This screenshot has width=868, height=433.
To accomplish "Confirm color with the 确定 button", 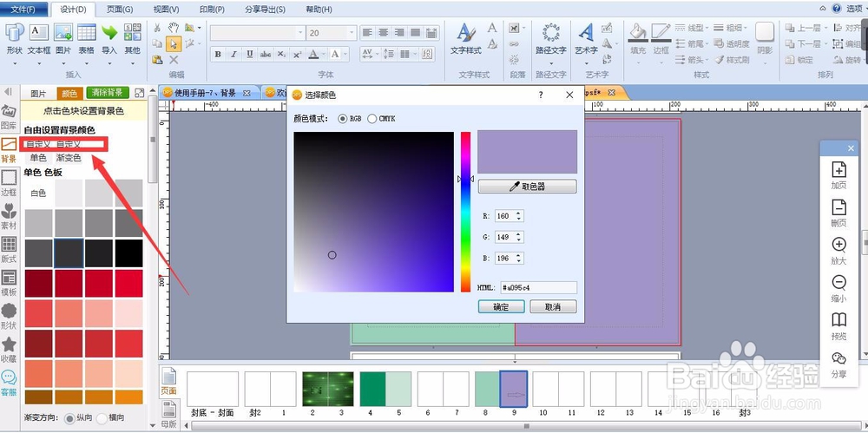I will coord(501,307).
